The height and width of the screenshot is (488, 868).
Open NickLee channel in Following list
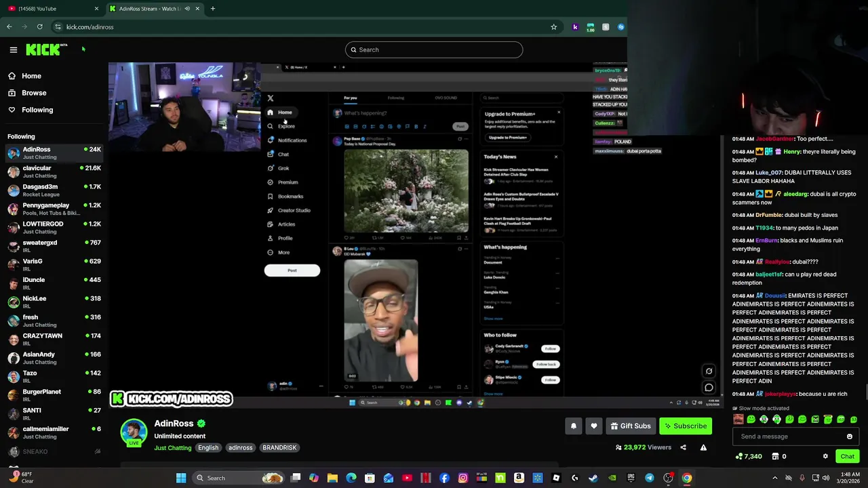pos(54,302)
